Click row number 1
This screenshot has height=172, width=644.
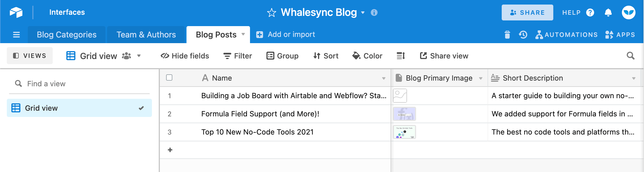(x=170, y=96)
